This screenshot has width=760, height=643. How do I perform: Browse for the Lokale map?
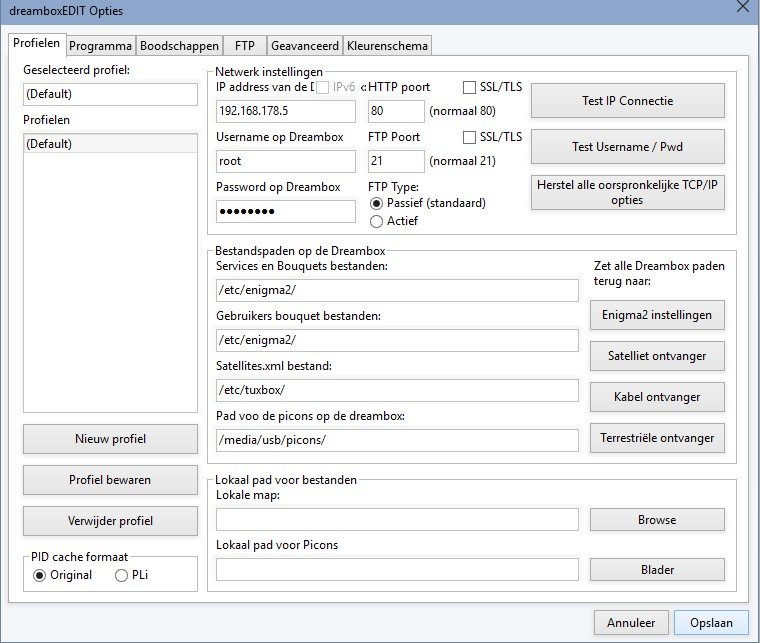click(657, 519)
